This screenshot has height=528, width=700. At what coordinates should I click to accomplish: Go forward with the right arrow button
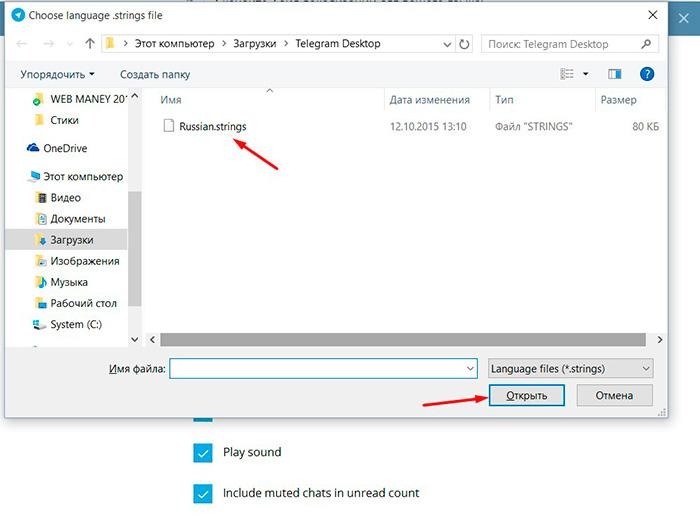(x=49, y=44)
